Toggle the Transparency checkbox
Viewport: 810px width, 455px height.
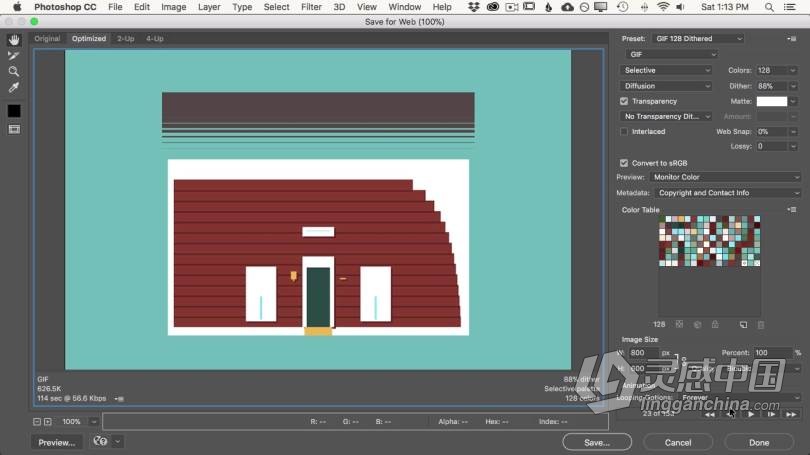(624, 101)
